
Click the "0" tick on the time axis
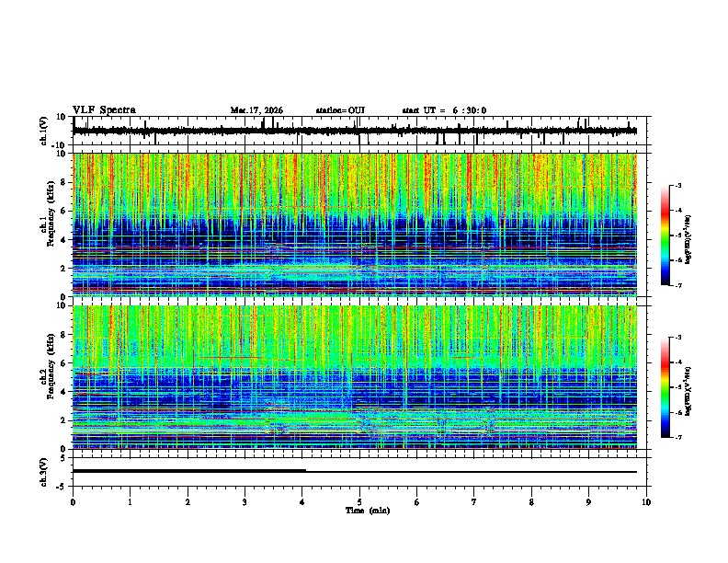(73, 502)
